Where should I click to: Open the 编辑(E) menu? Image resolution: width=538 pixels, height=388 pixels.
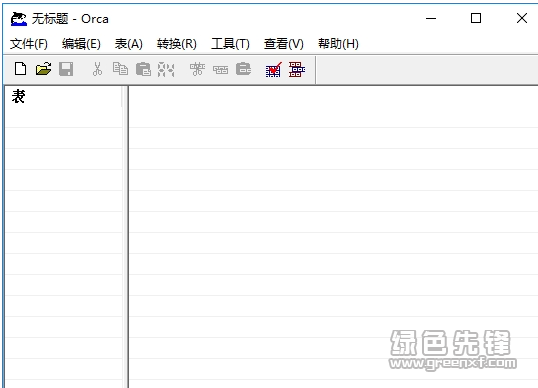point(81,44)
